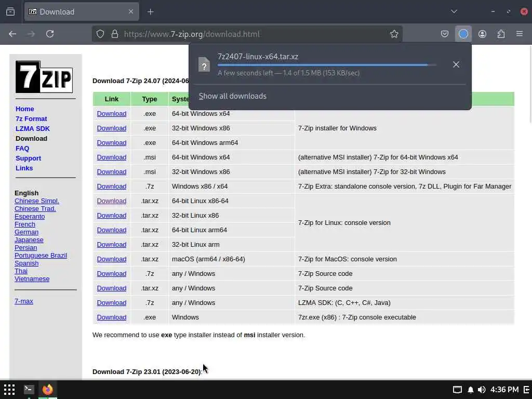Open the Links page
This screenshot has width=532, height=399.
pyautogui.click(x=24, y=168)
